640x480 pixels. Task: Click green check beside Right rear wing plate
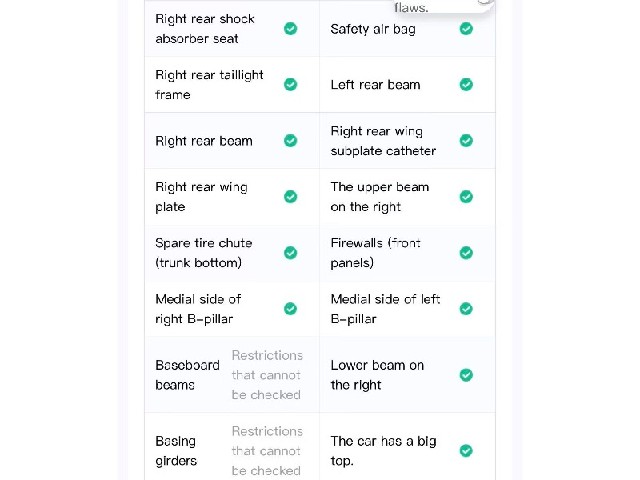coord(291,196)
